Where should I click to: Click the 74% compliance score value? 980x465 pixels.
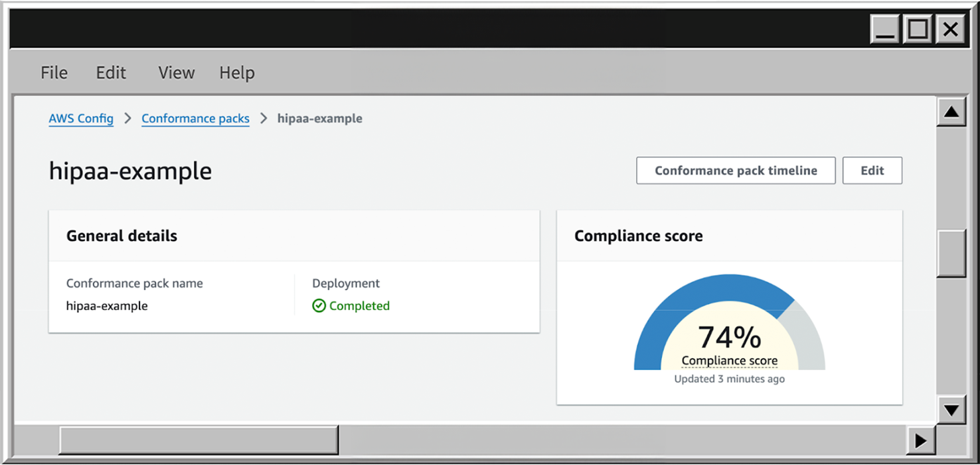tap(729, 337)
